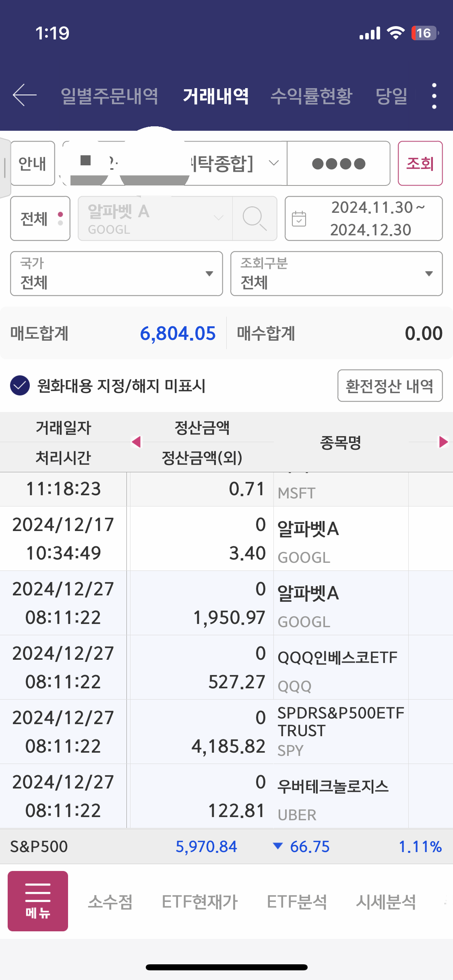Tap the 122.81 settlement amount
The image size is (453, 980).
tap(237, 811)
